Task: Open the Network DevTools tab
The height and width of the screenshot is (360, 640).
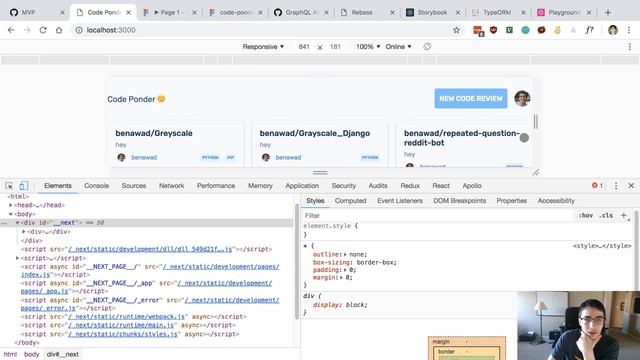Action: 171,186
